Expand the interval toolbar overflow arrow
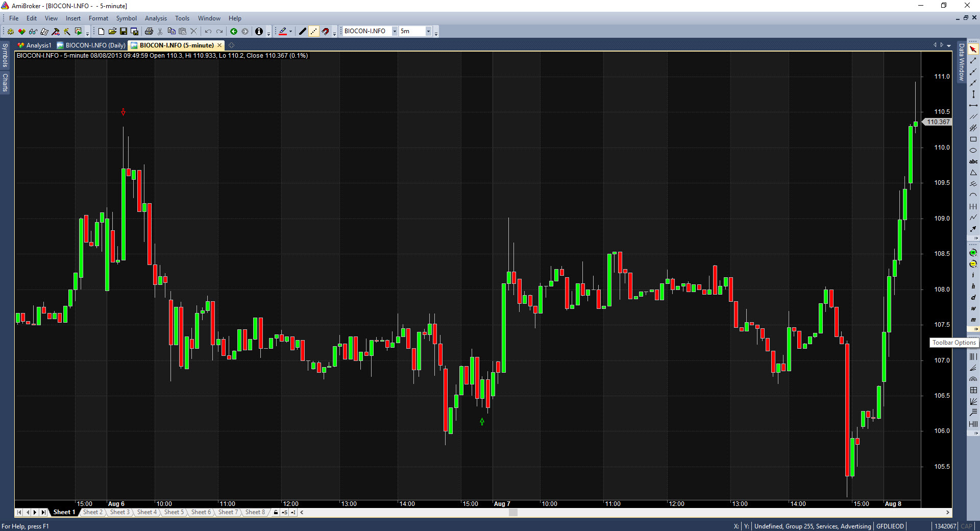Image resolution: width=980 pixels, height=531 pixels. pos(976,329)
